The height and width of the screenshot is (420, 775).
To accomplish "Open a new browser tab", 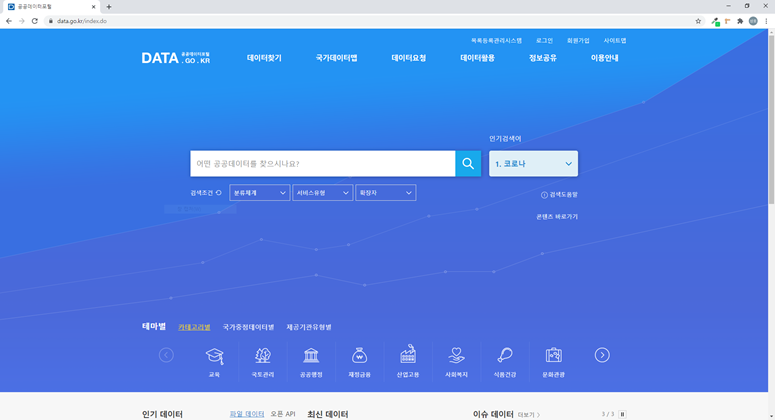I will pyautogui.click(x=109, y=7).
